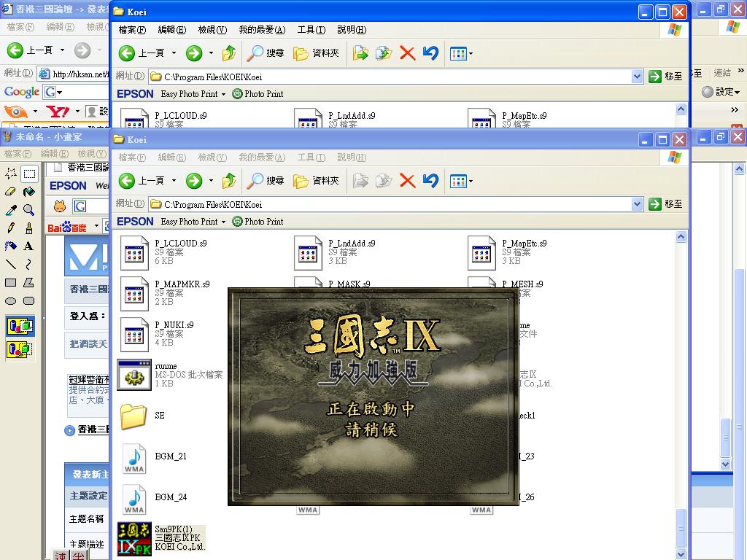747x560 pixels.
Task: Click Undo arrow in front Koei window toolbar
Action: 430,181
